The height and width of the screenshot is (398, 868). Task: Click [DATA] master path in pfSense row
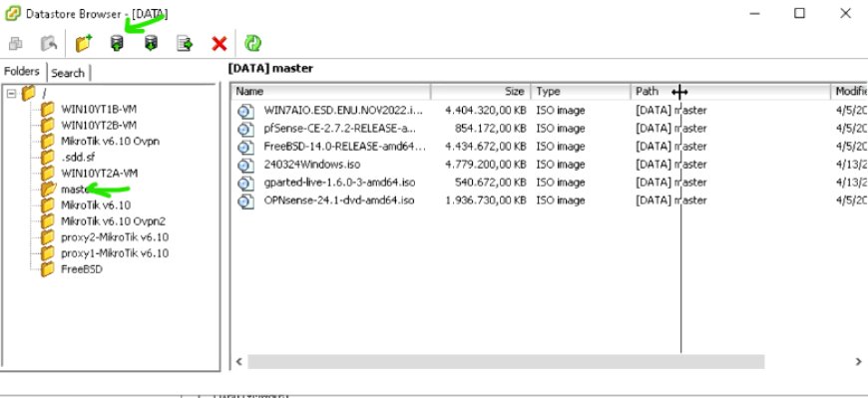coord(670,129)
